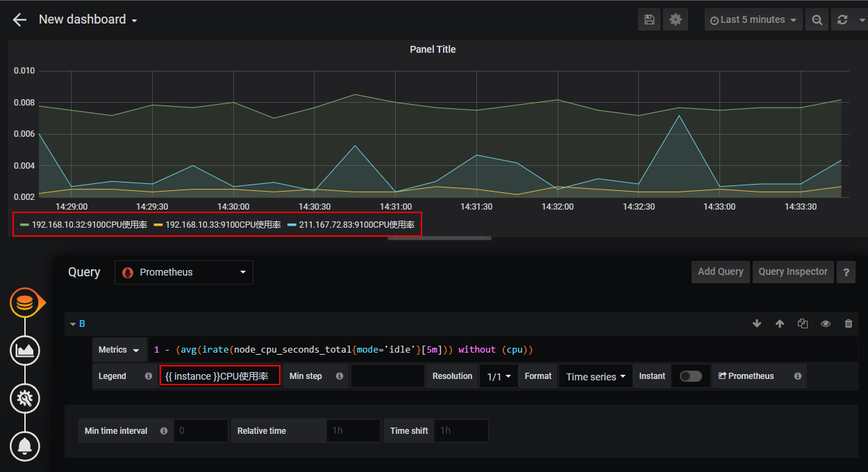868x472 pixels.
Task: Refresh the dashboard with the refresh icon
Action: point(842,19)
